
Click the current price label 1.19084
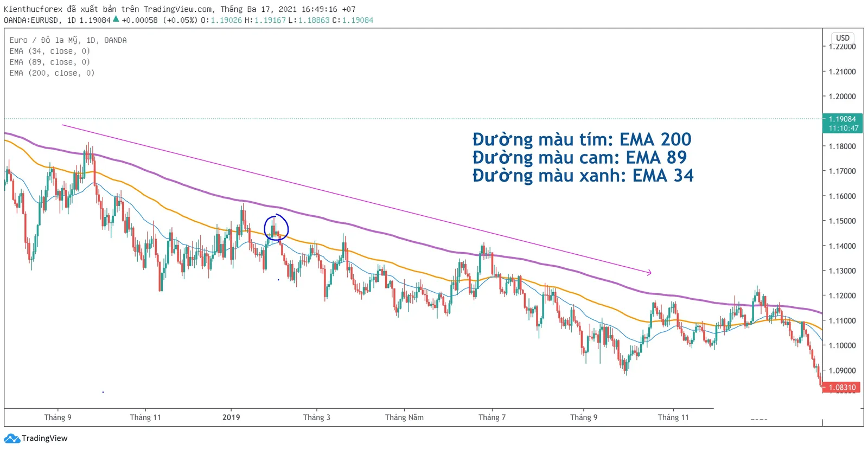pyautogui.click(x=843, y=119)
